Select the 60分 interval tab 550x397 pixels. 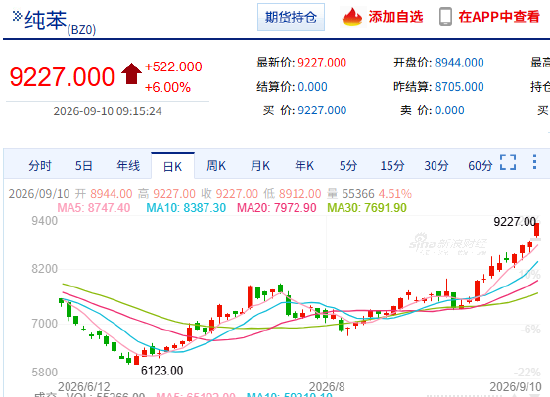480,166
